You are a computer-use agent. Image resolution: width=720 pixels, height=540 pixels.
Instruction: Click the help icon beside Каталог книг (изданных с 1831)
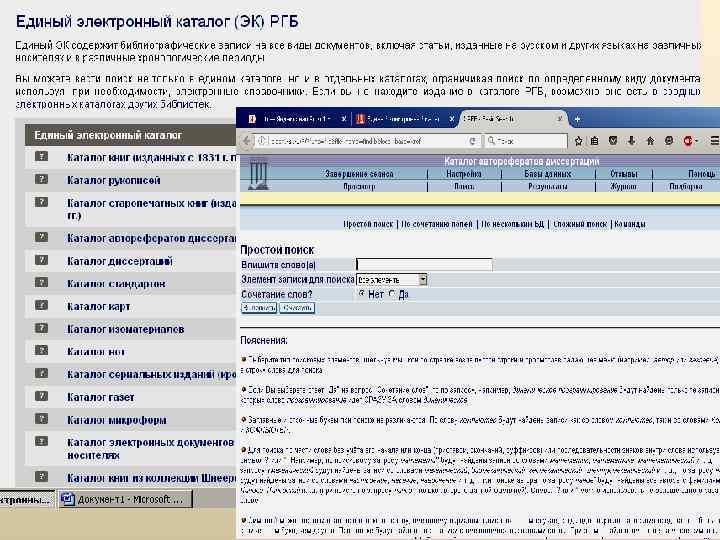point(41,157)
